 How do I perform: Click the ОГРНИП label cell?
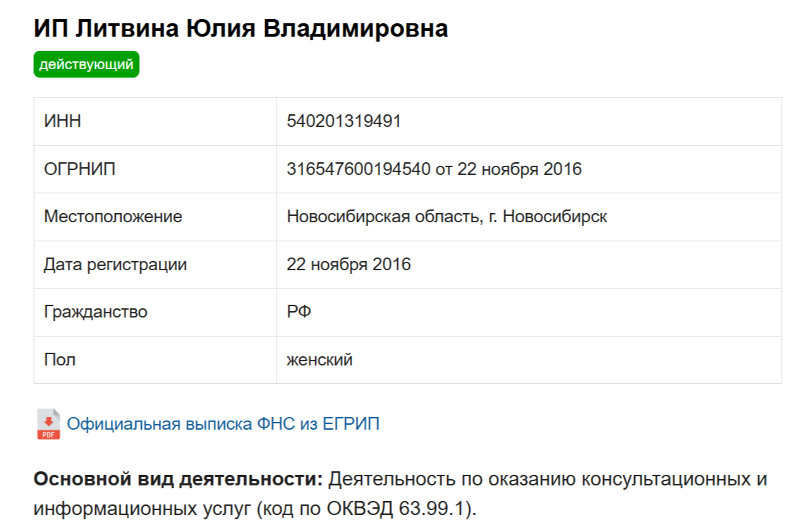(x=80, y=169)
